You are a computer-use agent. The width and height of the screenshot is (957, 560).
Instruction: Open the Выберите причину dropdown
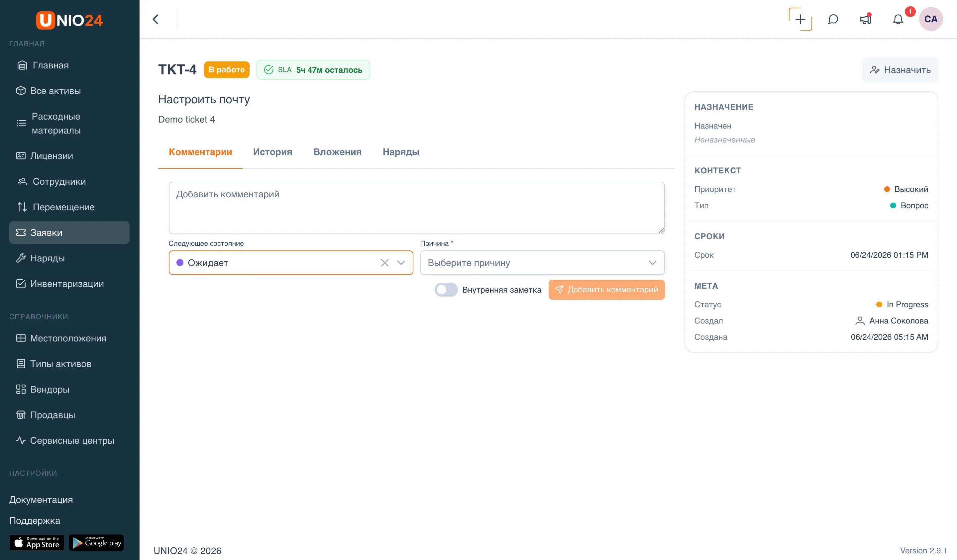point(542,263)
